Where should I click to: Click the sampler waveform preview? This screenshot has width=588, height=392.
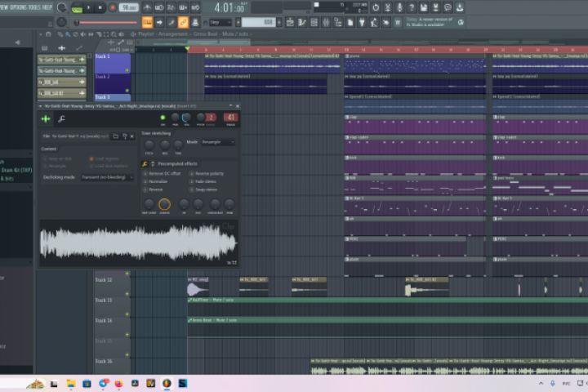click(x=139, y=243)
